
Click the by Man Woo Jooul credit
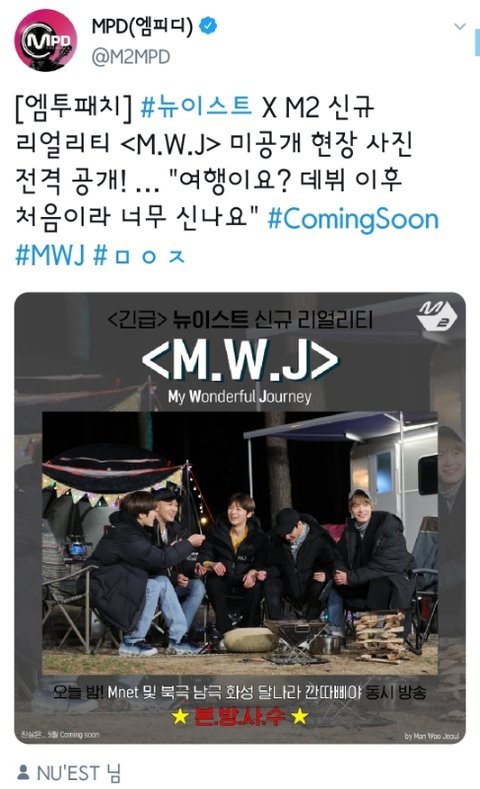click(x=432, y=736)
